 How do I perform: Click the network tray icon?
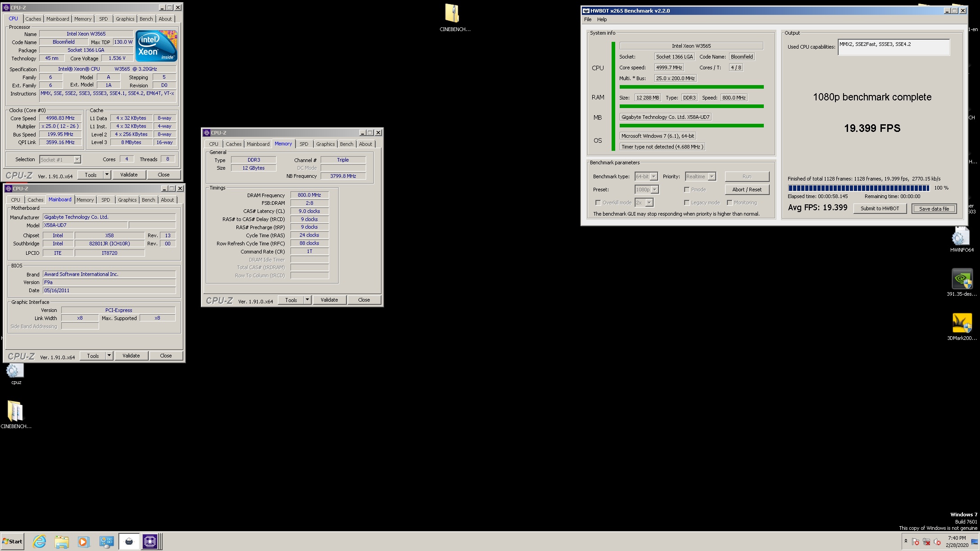point(926,542)
